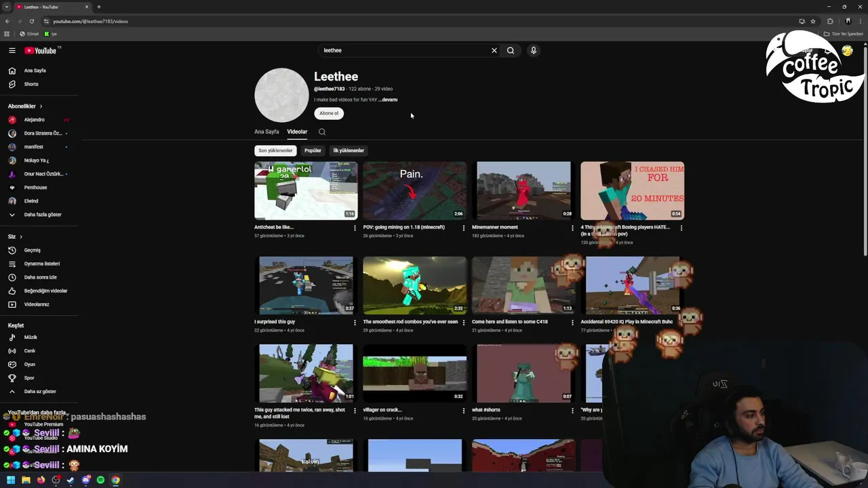Open Chrome extensions puzzle icon
Viewport: 868px width, 488px height.
coord(830,21)
